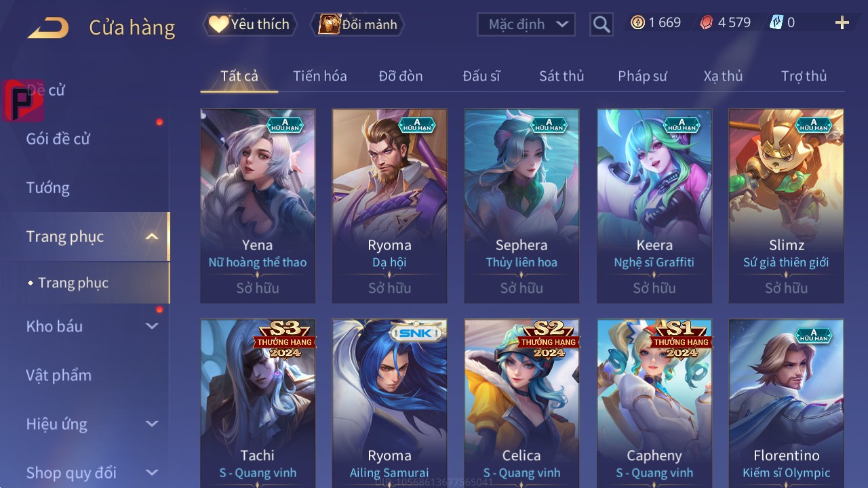Open the Mặc định sort dropdown
868x488 pixels.
[526, 24]
